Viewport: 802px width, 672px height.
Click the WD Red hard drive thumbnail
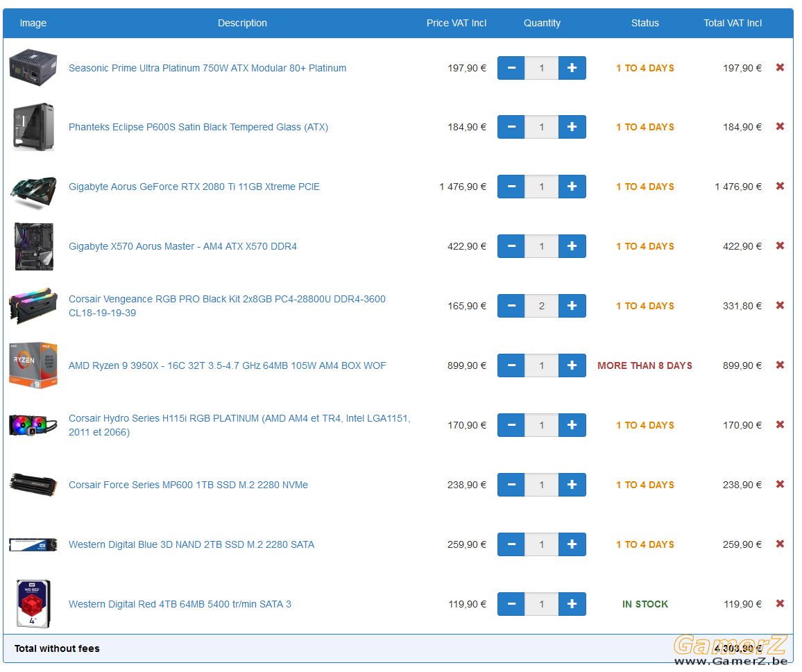coord(33,604)
